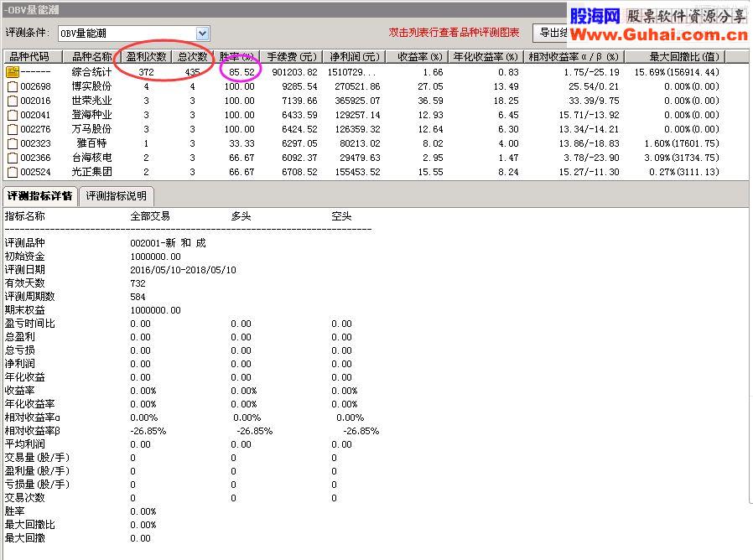Image resolution: width=753 pixels, height=560 pixels.
Task: Click the document icon for 002016
Action: click(x=13, y=101)
